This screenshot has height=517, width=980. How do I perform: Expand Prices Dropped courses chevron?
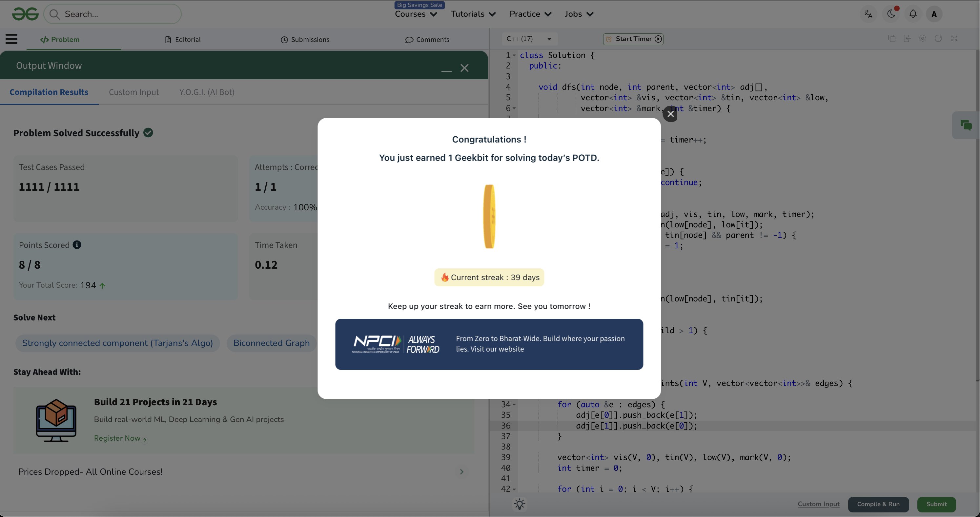point(461,472)
